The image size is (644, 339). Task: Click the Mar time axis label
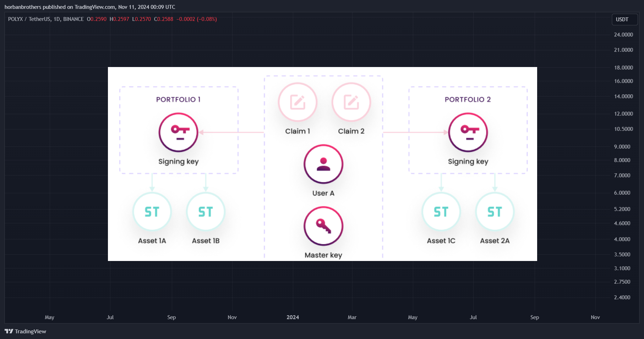click(352, 317)
